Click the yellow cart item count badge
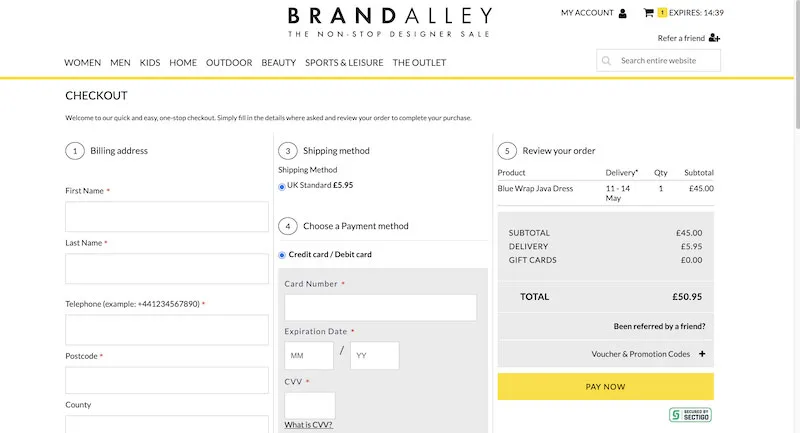Screen dimensions: 800x433 coord(662,13)
